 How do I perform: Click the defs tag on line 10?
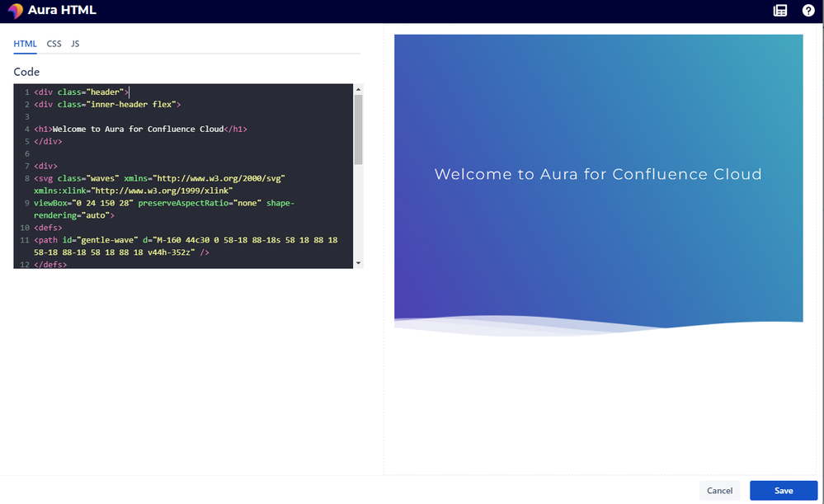[x=48, y=228]
